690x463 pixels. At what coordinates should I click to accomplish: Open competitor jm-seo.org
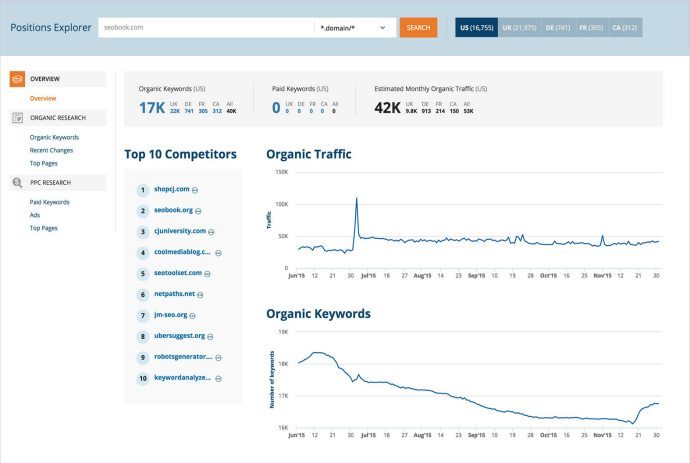pos(171,315)
